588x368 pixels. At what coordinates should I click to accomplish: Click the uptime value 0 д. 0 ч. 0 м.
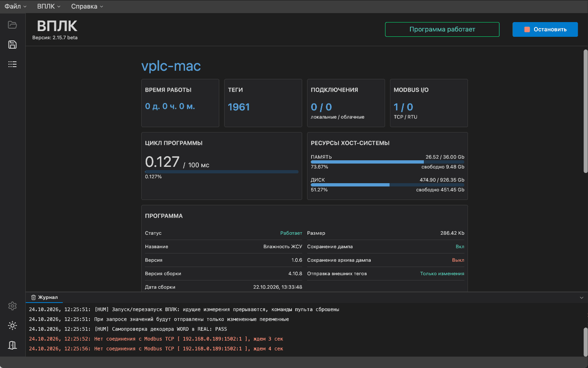pos(170,106)
